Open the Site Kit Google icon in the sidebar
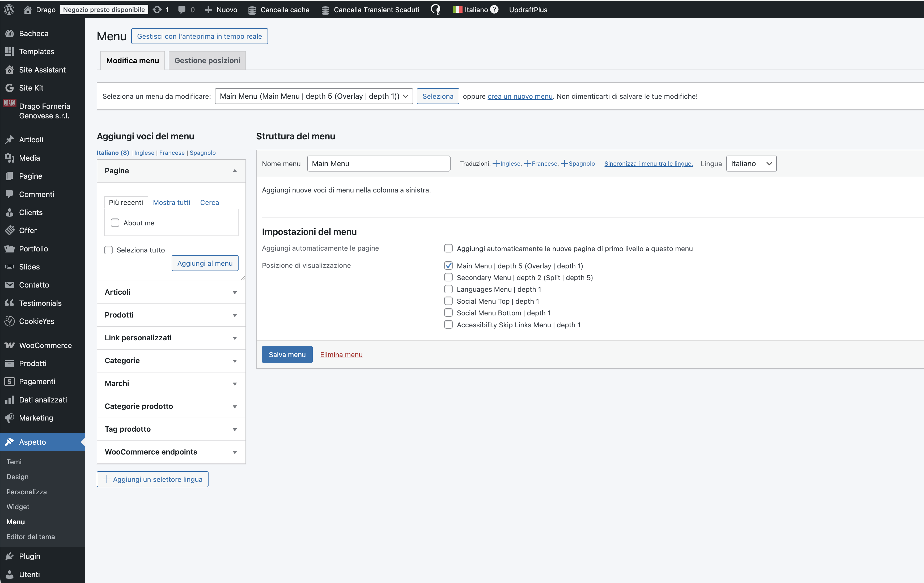The height and width of the screenshot is (583, 924). 10,88
